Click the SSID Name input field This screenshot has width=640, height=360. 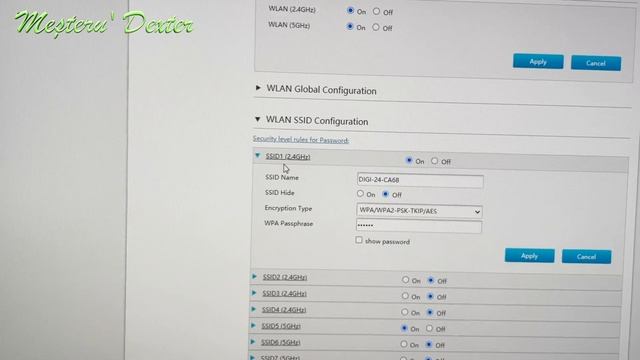tap(420, 180)
